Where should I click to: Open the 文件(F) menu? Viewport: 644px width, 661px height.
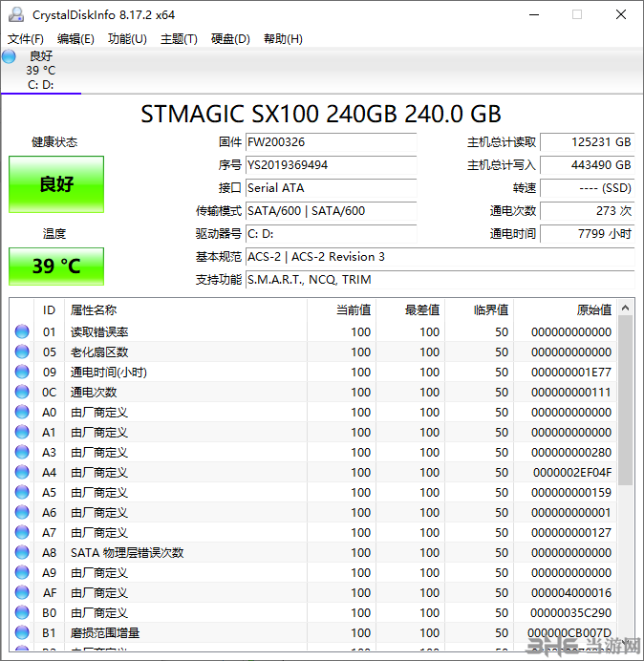[x=25, y=39]
